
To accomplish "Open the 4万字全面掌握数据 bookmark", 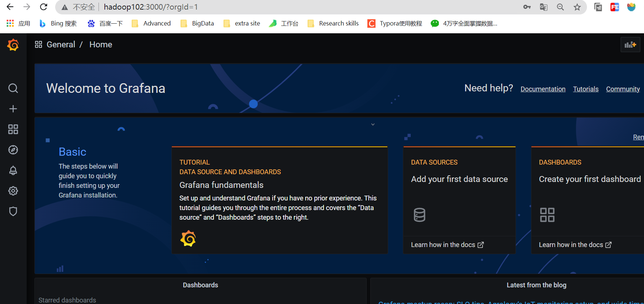I will (x=464, y=23).
